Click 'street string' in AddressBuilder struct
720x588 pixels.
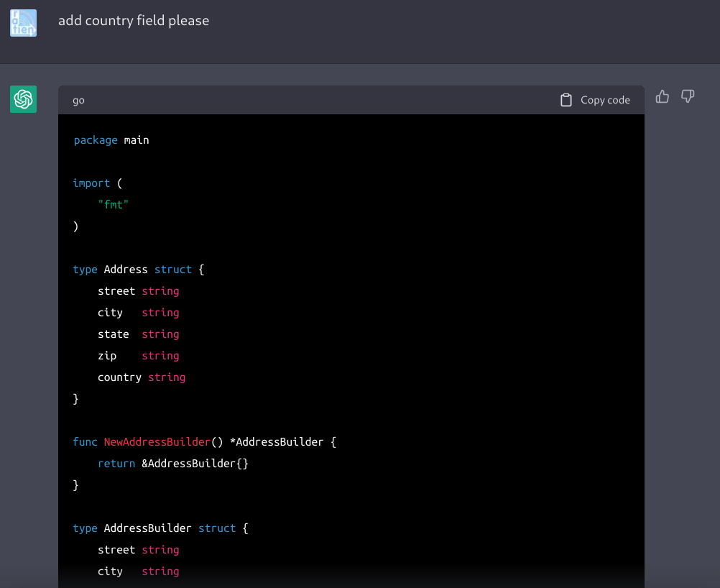pos(139,550)
